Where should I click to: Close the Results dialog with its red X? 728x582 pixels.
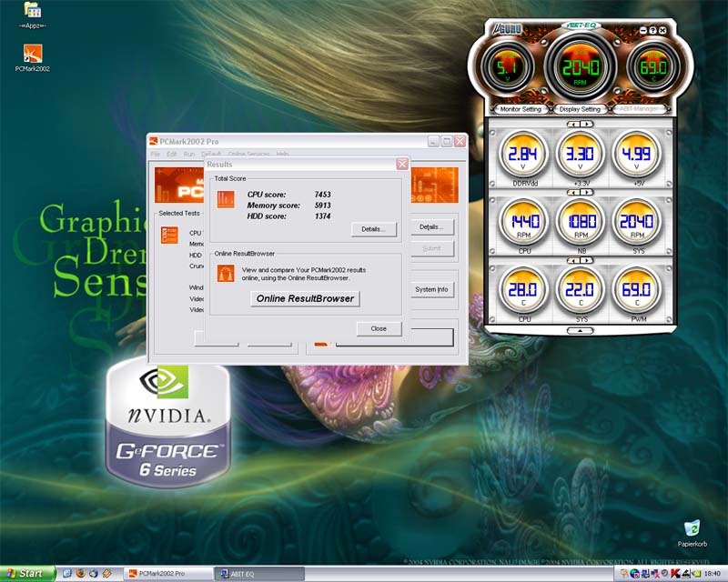pos(402,164)
